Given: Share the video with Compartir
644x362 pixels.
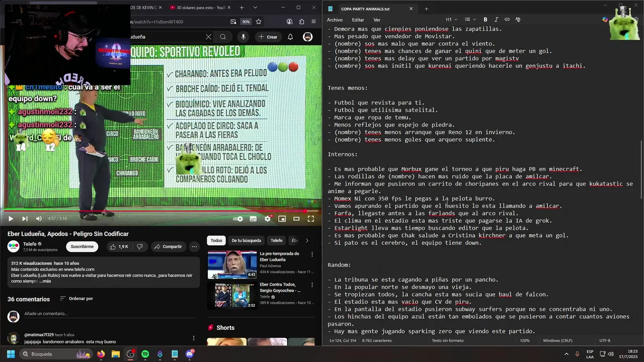Looking at the screenshot, I should click(168, 247).
